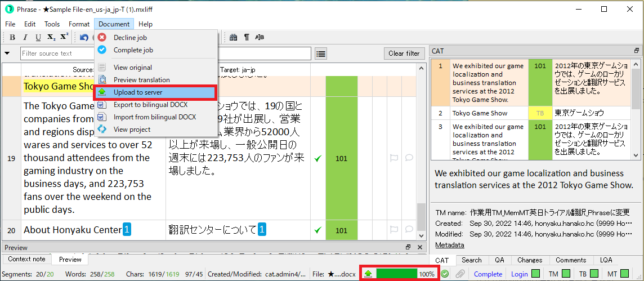Toggle the pilcrow hidden characters icon
Screen dimensions: 644x281
click(x=247, y=38)
